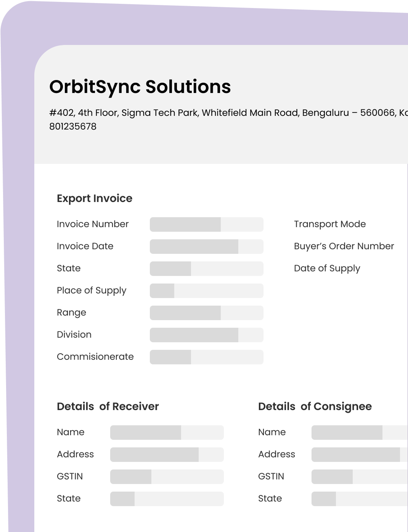408x532 pixels.
Task: Select the Receiver State field
Action: 167,499
